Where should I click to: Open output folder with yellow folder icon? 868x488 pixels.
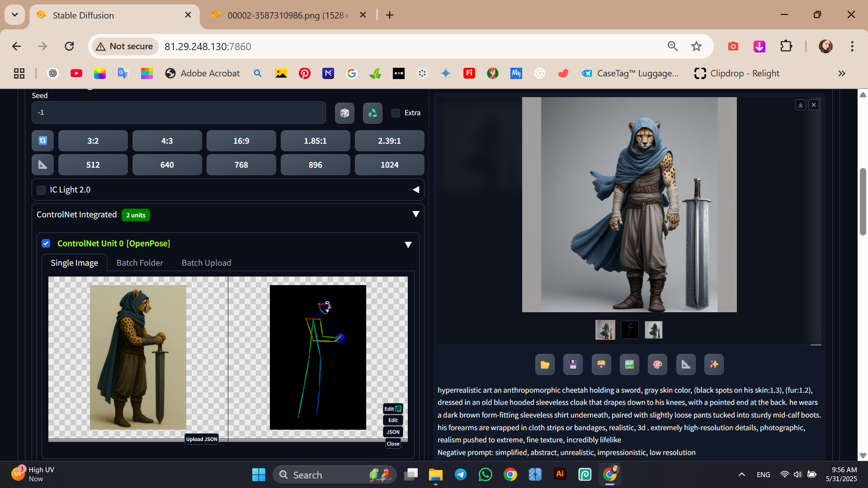point(545,365)
